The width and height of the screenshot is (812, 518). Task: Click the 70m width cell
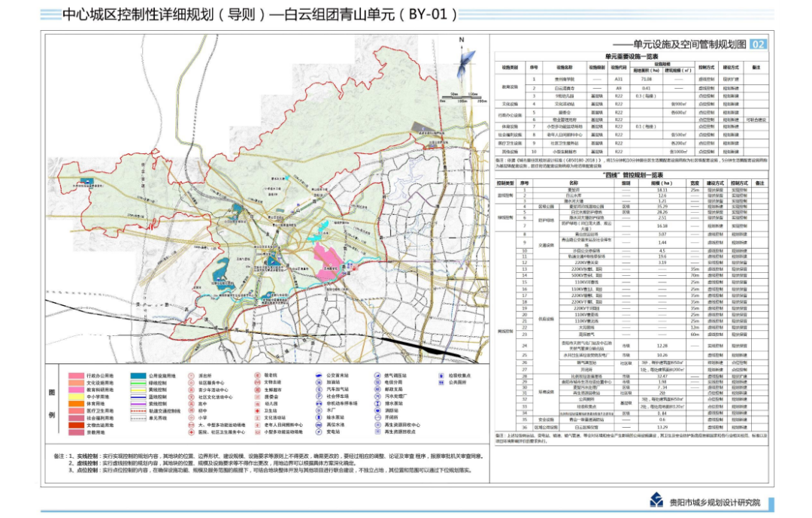click(x=695, y=276)
